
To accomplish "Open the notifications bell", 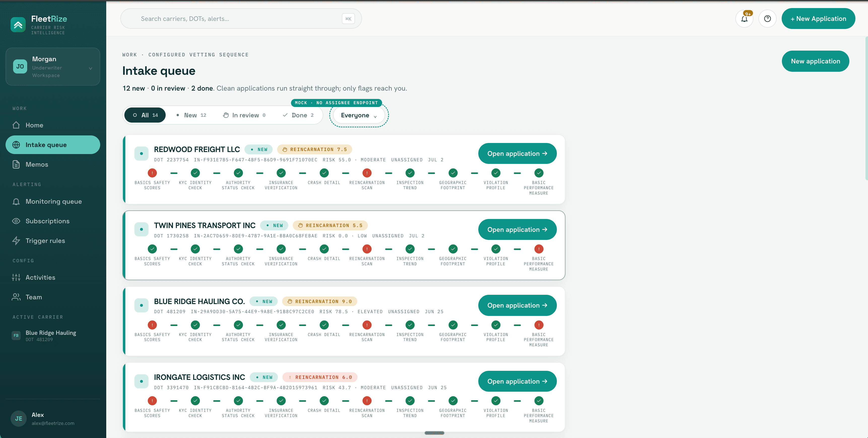I will click(744, 19).
